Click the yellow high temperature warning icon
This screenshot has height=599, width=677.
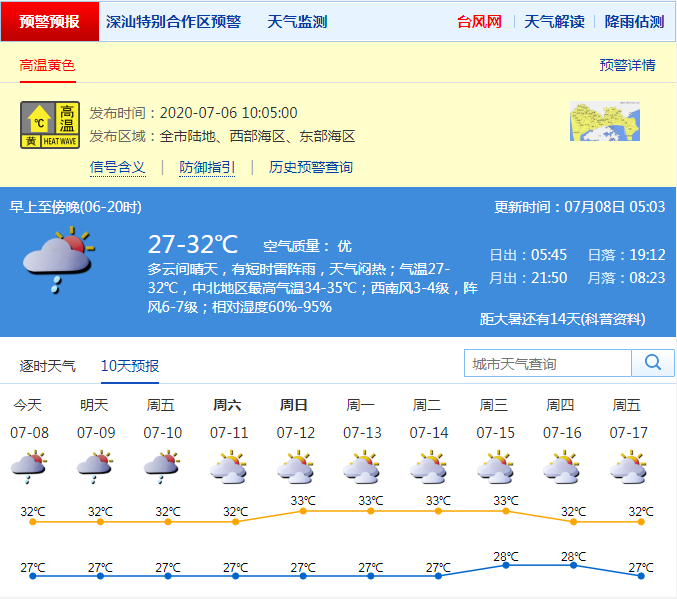pos(50,125)
